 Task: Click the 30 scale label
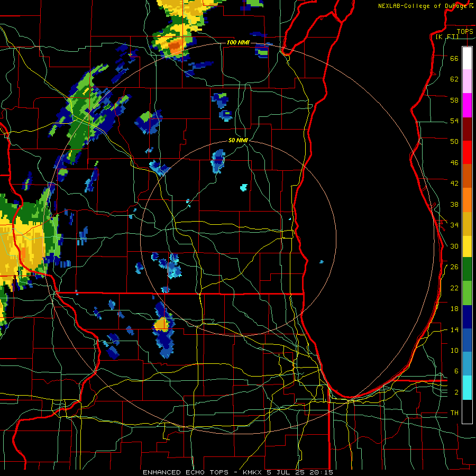454,246
